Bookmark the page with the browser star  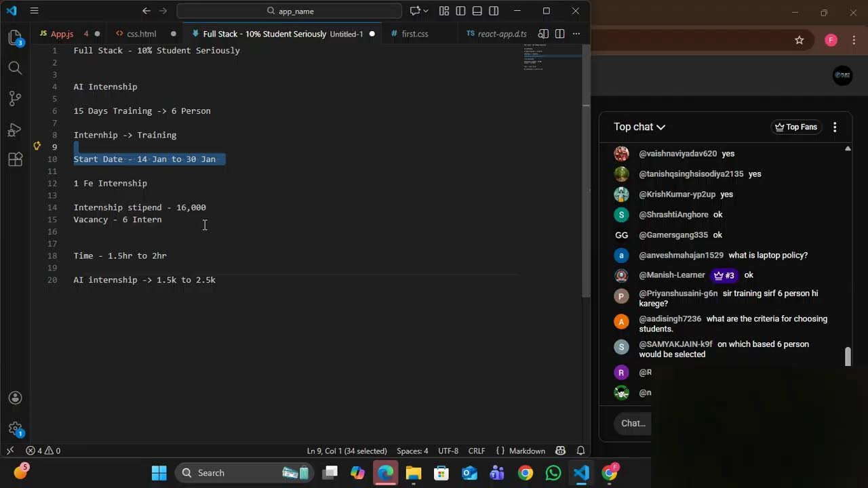pyautogui.click(x=800, y=40)
